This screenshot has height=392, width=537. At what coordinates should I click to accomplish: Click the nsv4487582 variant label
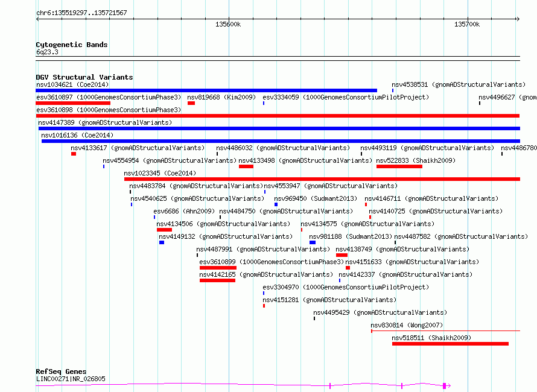click(461, 236)
